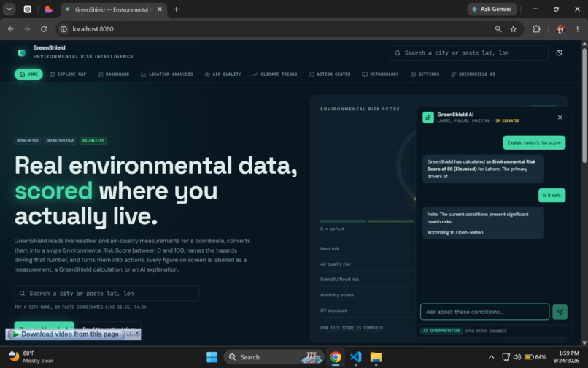
Task: Go to Location Analysis tab
Action: pyautogui.click(x=167, y=74)
